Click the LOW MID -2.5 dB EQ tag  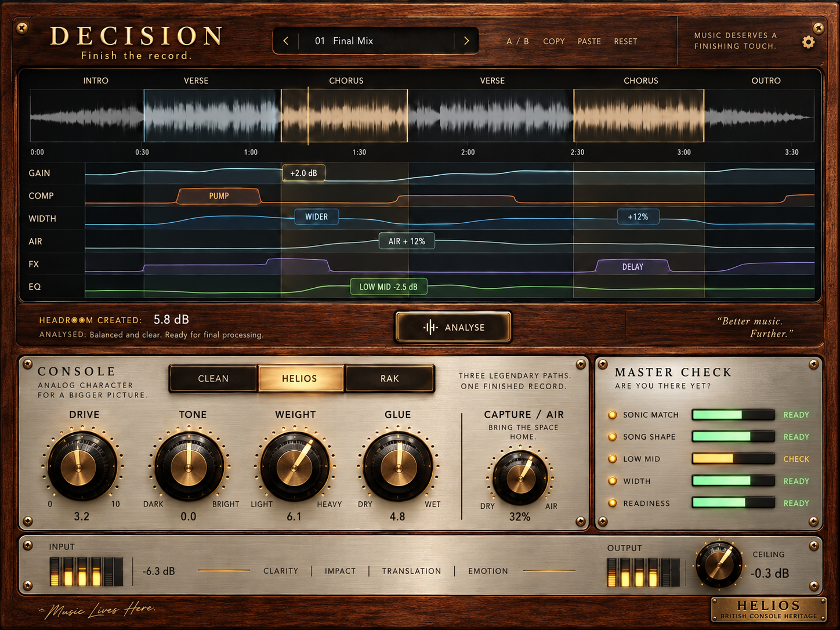389,287
